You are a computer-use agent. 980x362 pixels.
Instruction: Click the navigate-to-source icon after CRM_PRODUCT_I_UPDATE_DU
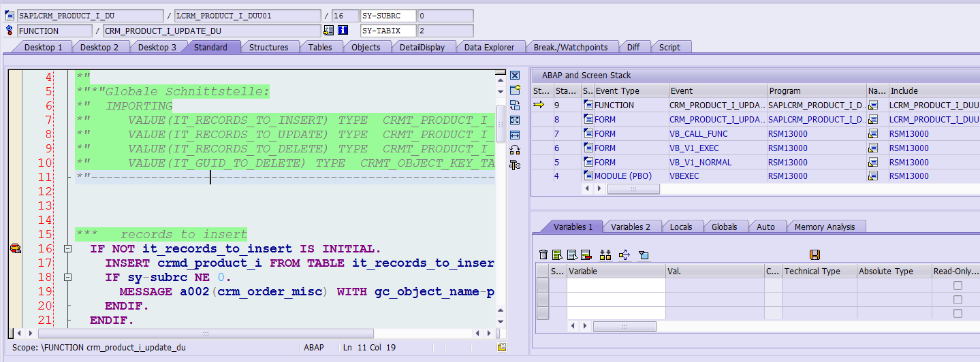coord(329,31)
